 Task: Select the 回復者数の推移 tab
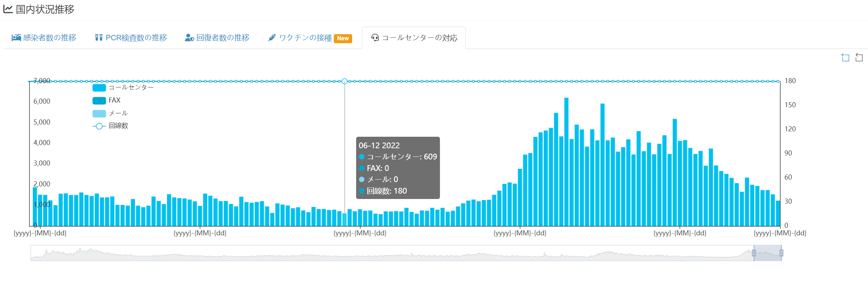(x=223, y=38)
